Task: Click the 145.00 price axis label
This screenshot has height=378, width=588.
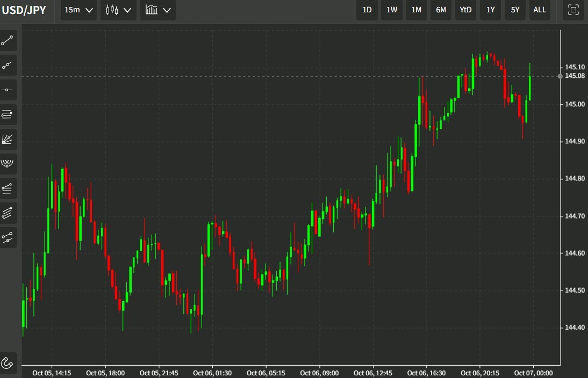Action: point(575,104)
